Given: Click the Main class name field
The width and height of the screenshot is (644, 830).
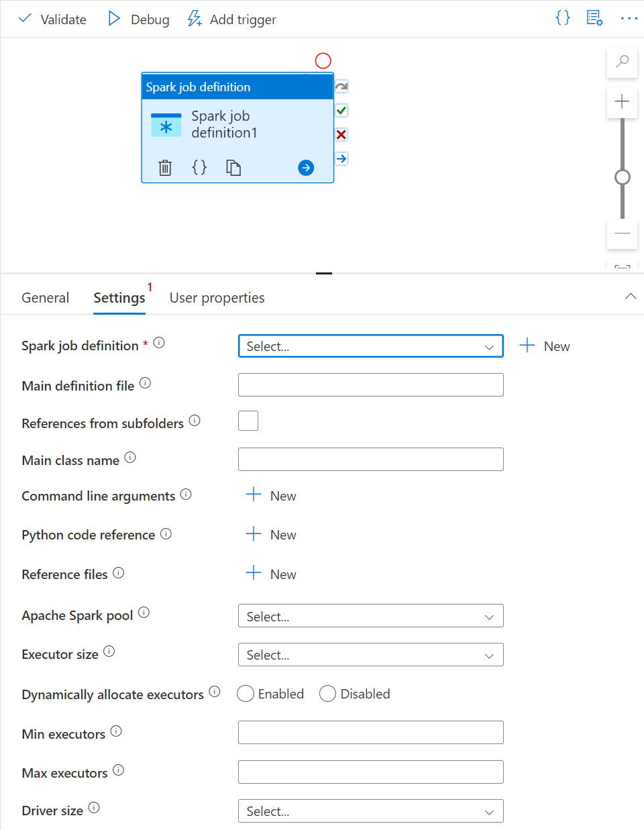Looking at the screenshot, I should coord(370,460).
